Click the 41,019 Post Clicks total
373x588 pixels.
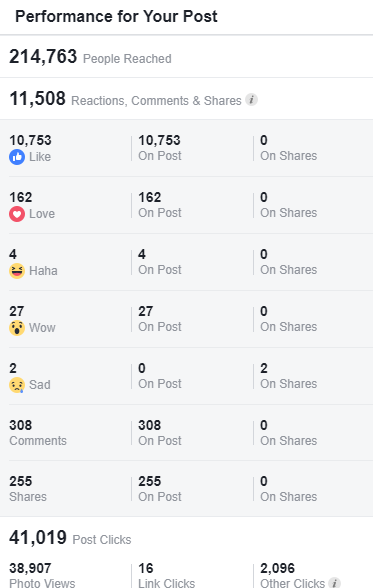(70, 538)
